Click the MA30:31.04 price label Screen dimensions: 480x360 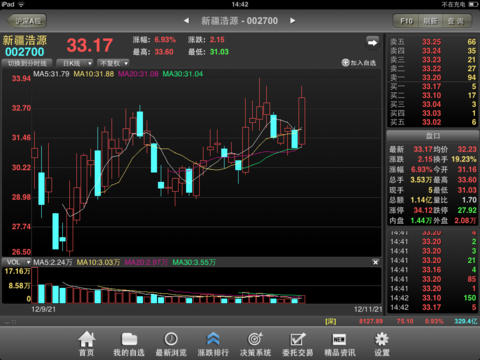(x=183, y=74)
